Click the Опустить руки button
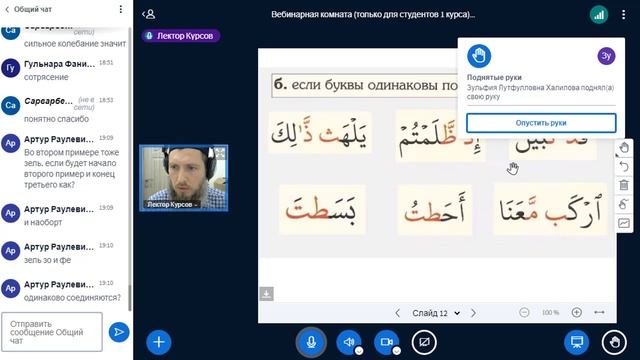Image resolution: width=640 pixels, height=360 pixels. [541, 123]
